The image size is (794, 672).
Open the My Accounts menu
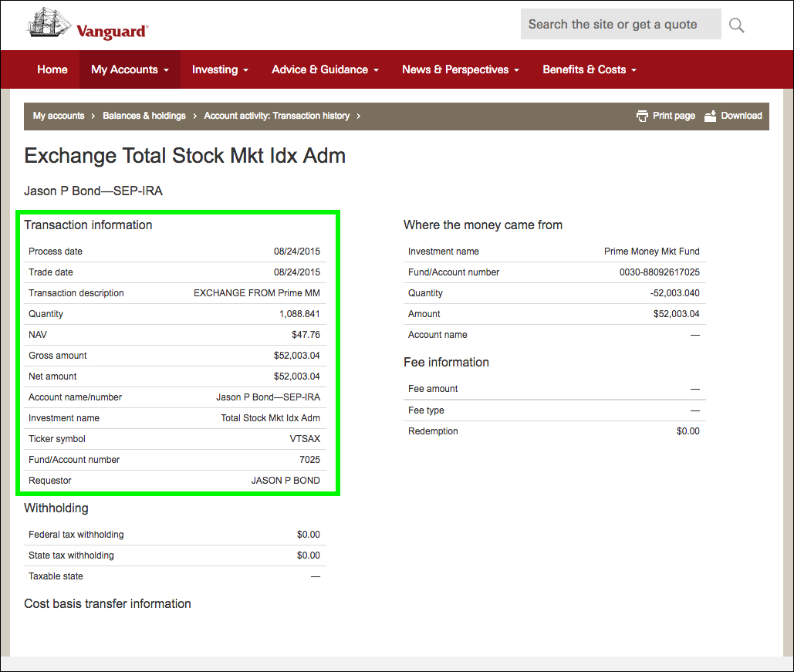pyautogui.click(x=130, y=69)
